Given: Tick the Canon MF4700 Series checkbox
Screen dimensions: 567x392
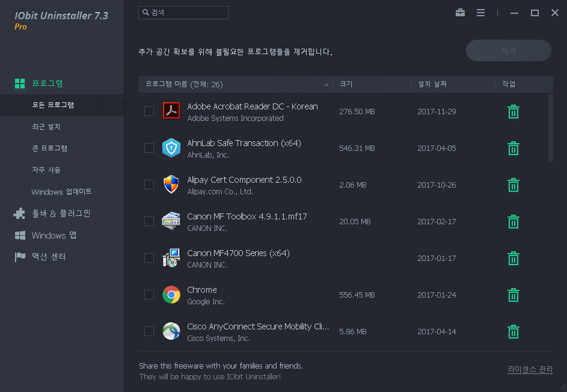Looking at the screenshot, I should click(149, 258).
